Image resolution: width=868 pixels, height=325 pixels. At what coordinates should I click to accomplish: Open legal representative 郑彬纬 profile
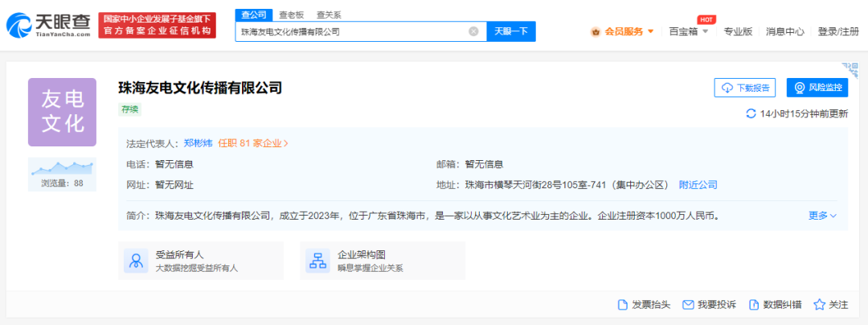199,143
